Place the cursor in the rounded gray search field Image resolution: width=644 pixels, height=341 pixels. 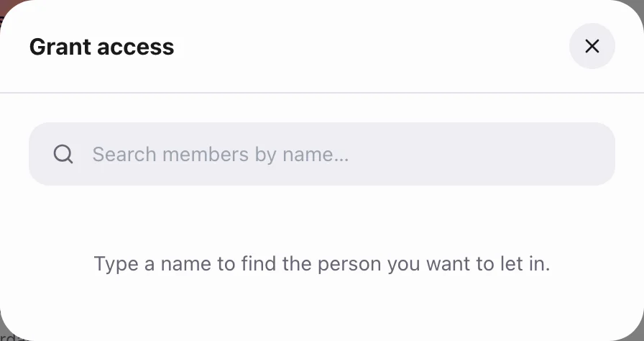tap(321, 154)
